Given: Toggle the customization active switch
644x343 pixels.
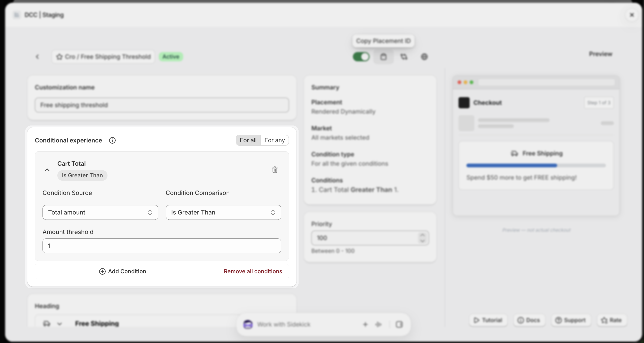Looking at the screenshot, I should pyautogui.click(x=361, y=57).
